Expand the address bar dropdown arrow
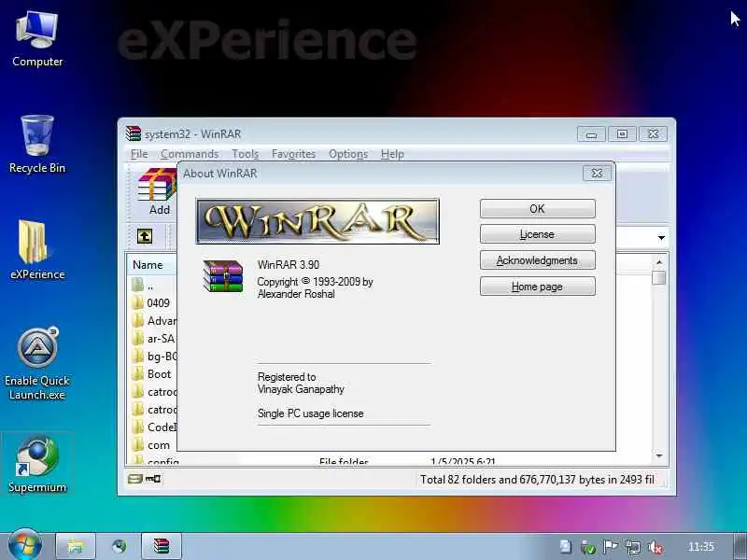747x560 pixels. (661, 238)
